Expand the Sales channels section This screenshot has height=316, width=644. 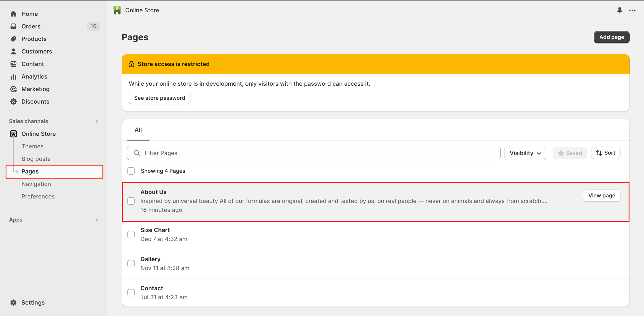(x=96, y=121)
